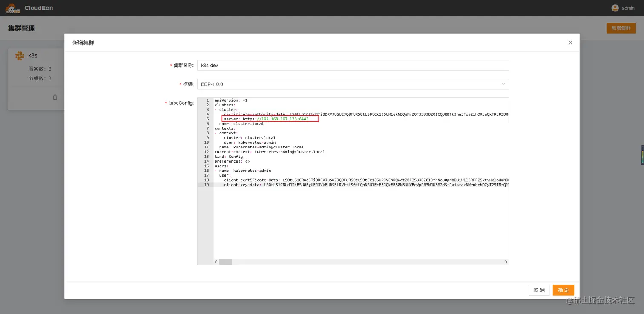This screenshot has height=314, width=644.
Task: Click the preferences: {} line
Action: [x=232, y=161]
